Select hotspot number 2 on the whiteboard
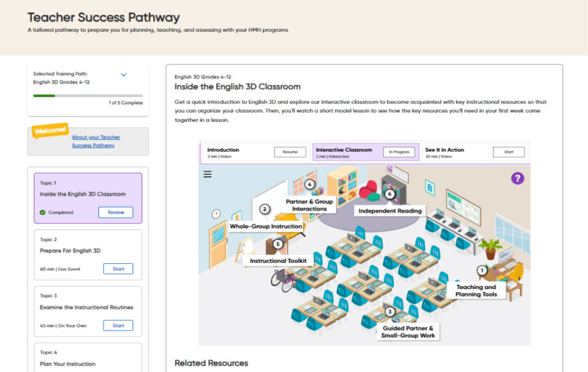Viewport: 588px width, 372px height. coord(265,209)
